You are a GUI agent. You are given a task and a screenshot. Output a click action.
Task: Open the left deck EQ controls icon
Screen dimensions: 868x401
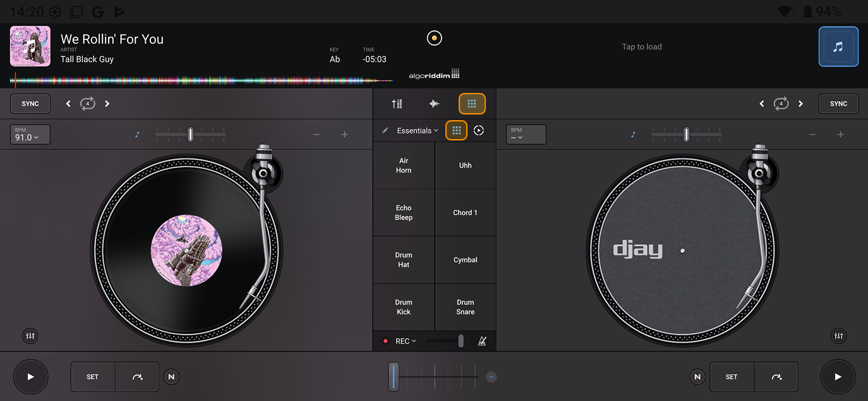(x=30, y=336)
